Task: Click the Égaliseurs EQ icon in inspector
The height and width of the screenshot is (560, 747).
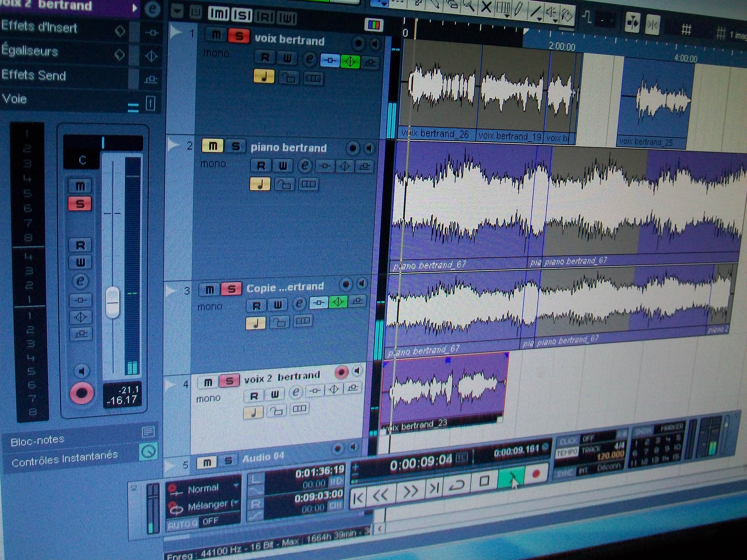Action: point(151,56)
